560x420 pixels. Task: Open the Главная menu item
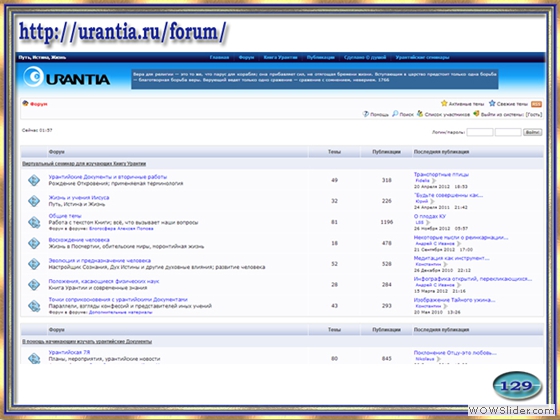[x=219, y=57]
